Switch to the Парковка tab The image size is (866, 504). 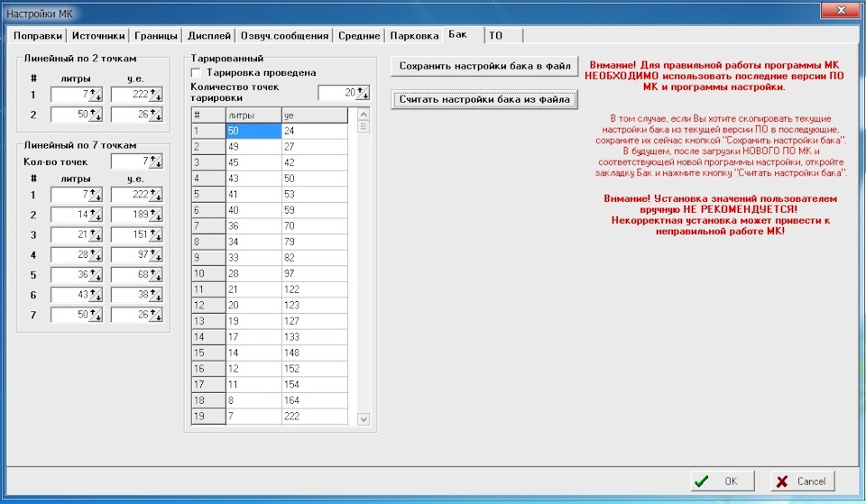click(414, 36)
